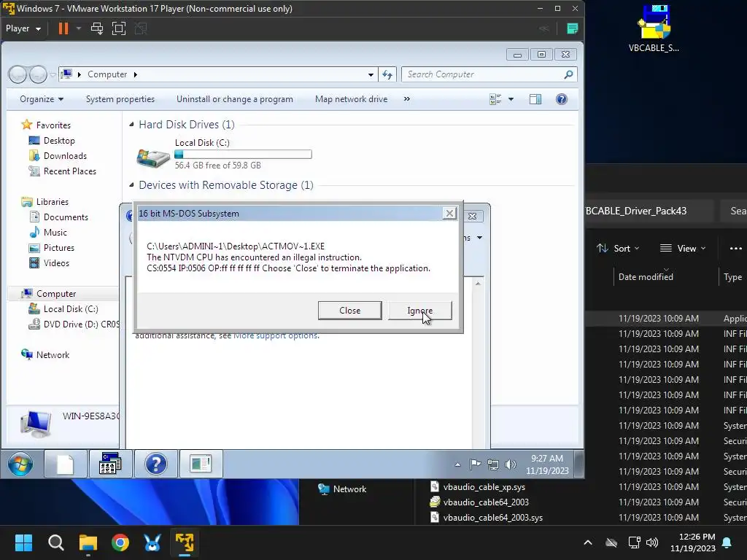This screenshot has height=560, width=747.
Task: Close the 16 bit MS-DOS Subsystem dialog via X
Action: (449, 214)
